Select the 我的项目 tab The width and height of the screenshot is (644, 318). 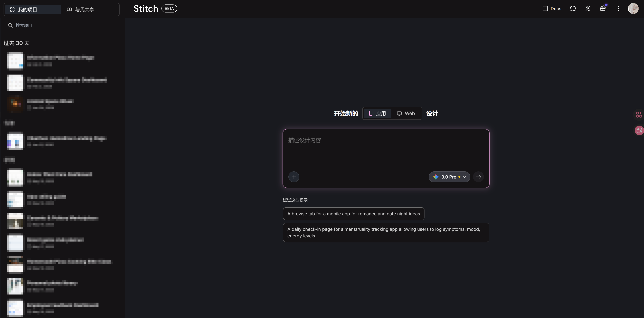click(33, 10)
